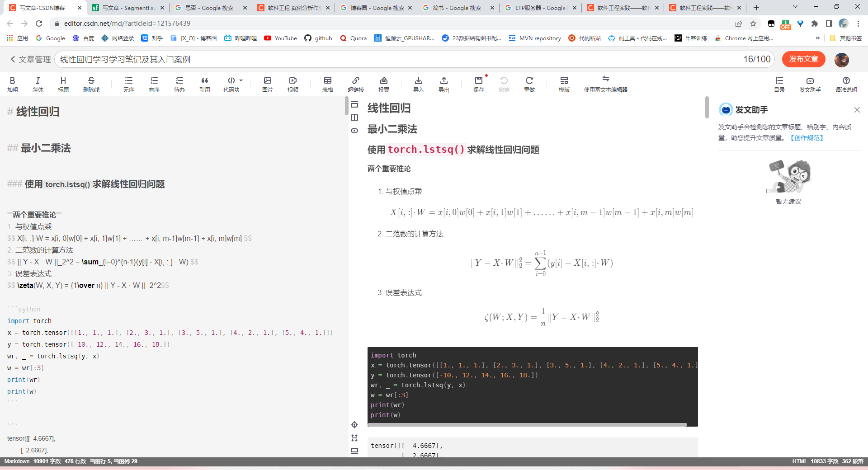868x470 pixels.
Task: Open the tab search dropdown arrow
Action: click(x=795, y=7)
